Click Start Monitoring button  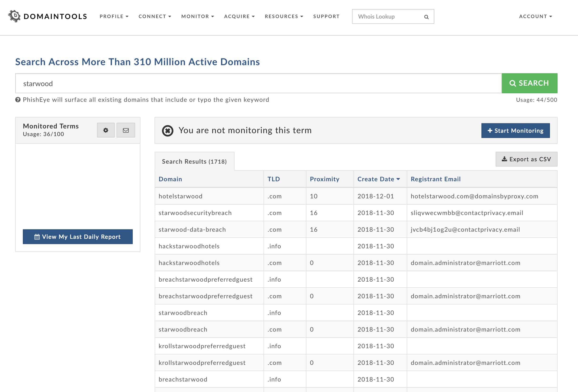[x=515, y=131]
